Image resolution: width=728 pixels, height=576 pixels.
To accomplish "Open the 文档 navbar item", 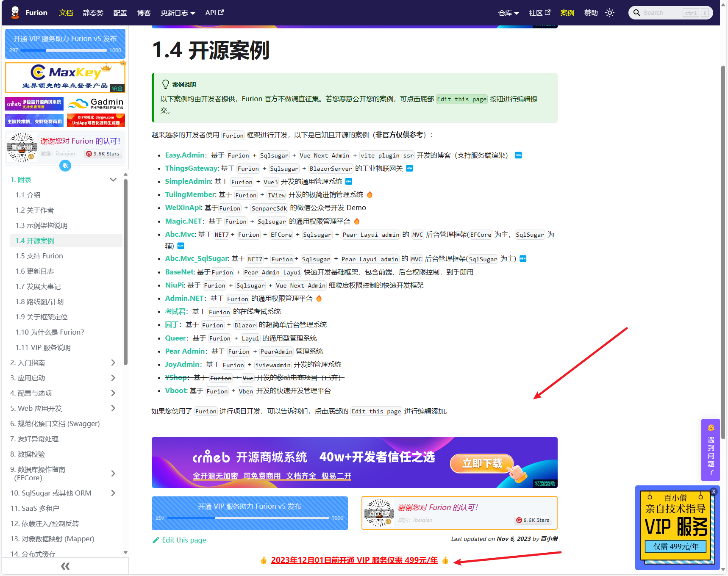I will coord(66,13).
